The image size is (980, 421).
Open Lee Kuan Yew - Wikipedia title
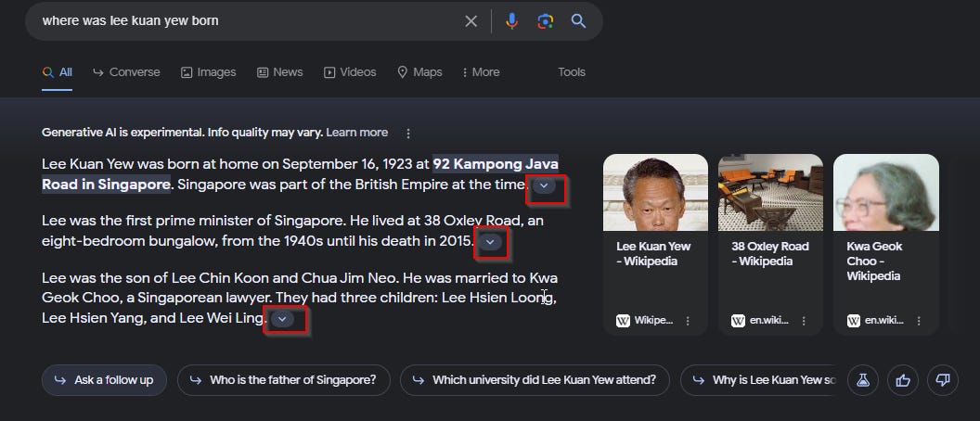(x=653, y=253)
